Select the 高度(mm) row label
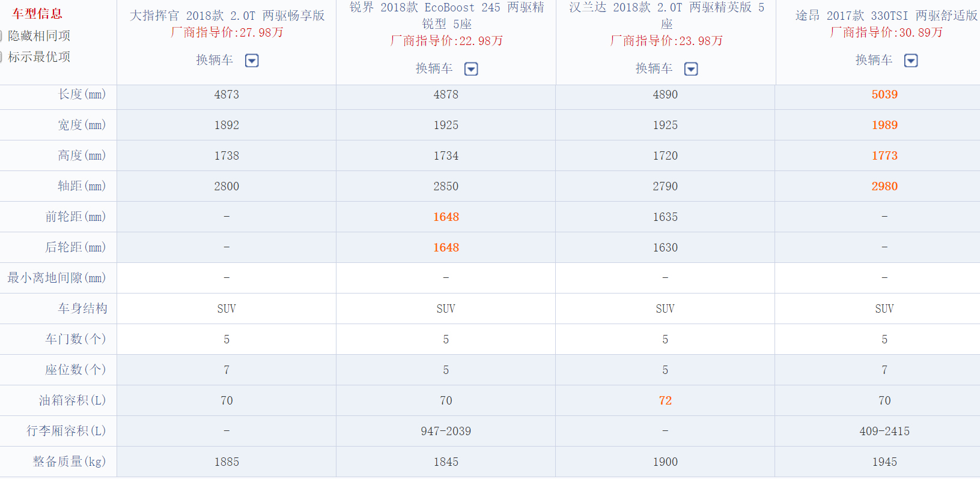The height and width of the screenshot is (479, 980). [x=82, y=155]
